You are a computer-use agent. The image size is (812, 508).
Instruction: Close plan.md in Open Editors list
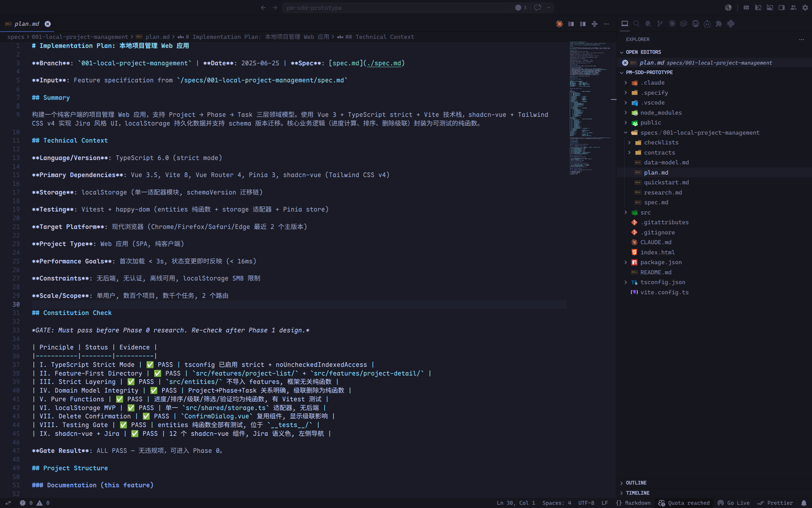tap(625, 63)
